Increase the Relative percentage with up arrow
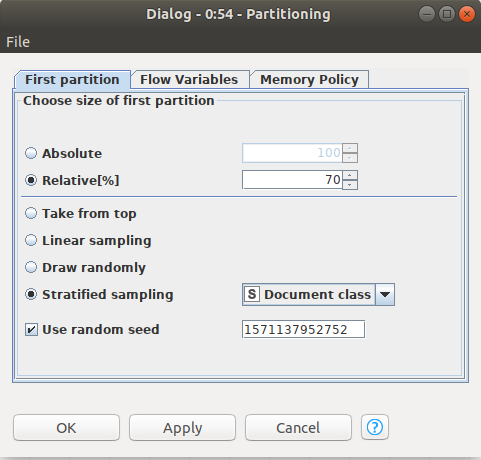This screenshot has height=460, width=481. pyautogui.click(x=350, y=175)
